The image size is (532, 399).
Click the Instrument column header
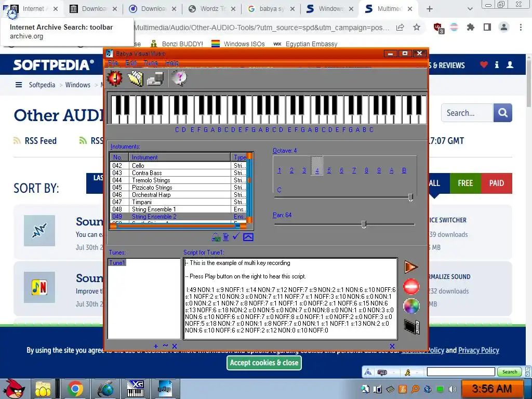179,157
